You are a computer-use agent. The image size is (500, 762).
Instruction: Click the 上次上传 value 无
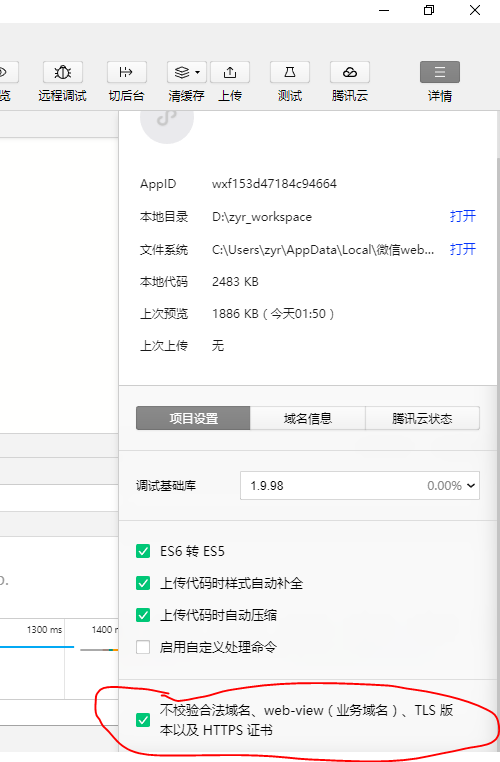tap(218, 346)
